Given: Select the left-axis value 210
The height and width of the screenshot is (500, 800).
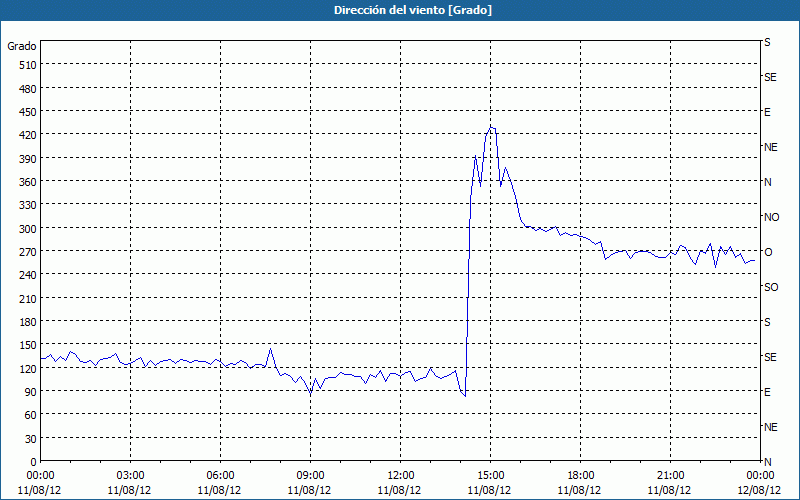Looking at the screenshot, I should tap(28, 298).
